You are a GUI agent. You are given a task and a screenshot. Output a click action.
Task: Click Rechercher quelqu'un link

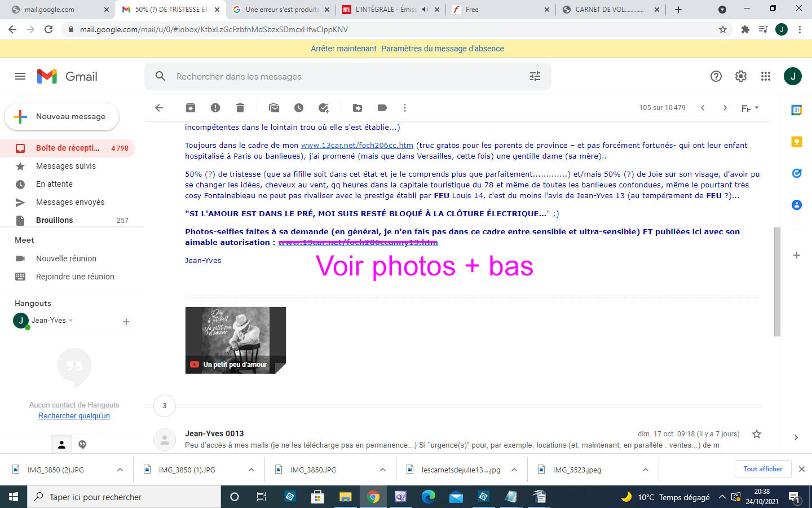click(74, 416)
